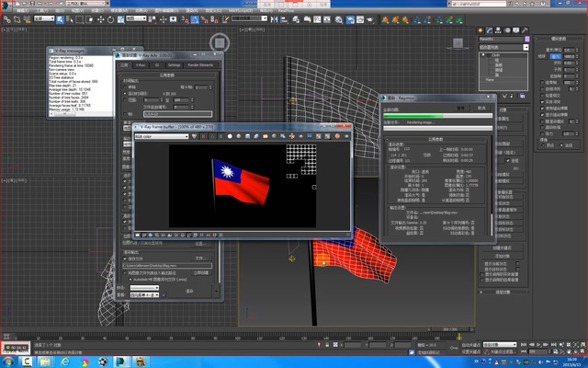Screen dimensions: 588x368
Task: Select the active time segment radio button
Action: click(125, 94)
